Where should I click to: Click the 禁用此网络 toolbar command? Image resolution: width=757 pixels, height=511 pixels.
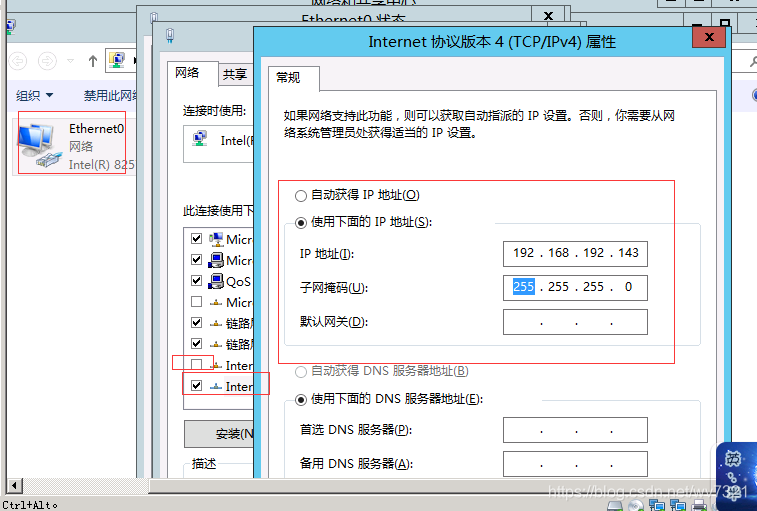click(111, 96)
